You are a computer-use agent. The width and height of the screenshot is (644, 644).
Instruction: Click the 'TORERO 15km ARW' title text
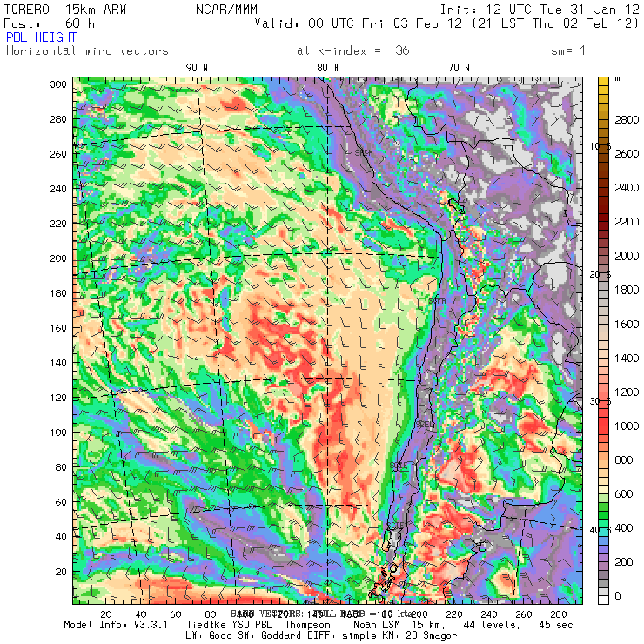point(65,10)
